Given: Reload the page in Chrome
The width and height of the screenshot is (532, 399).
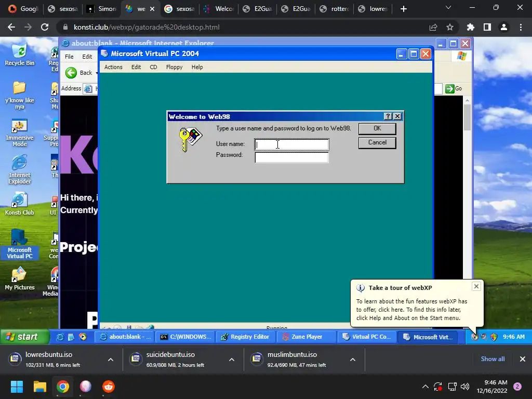Looking at the screenshot, I should 45,27.
